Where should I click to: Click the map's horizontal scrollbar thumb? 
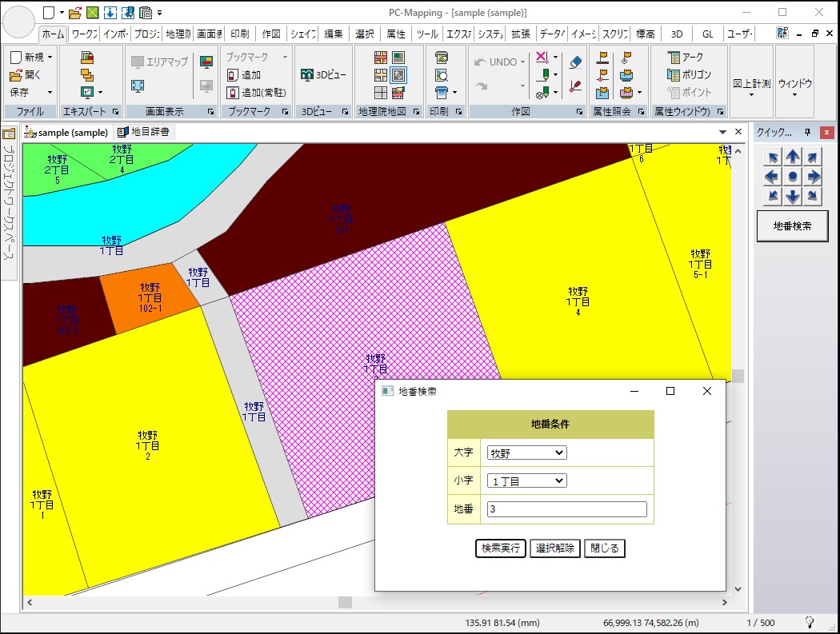(345, 602)
